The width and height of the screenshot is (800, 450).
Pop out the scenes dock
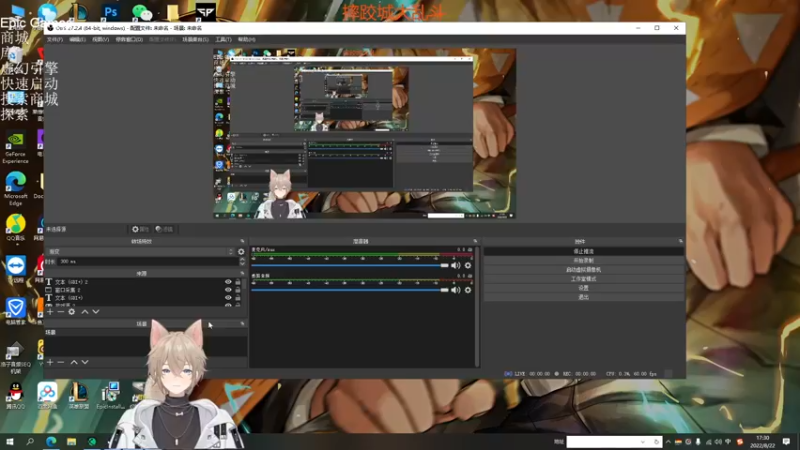(x=242, y=323)
